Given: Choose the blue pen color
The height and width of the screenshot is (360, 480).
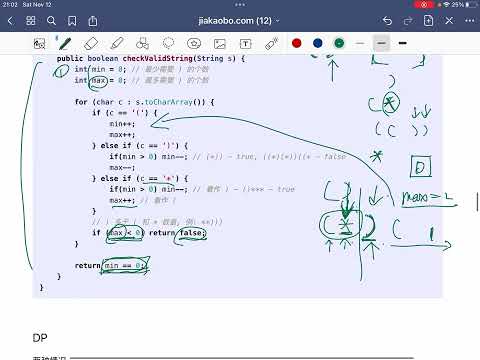Looking at the screenshot, I should [x=318, y=43].
